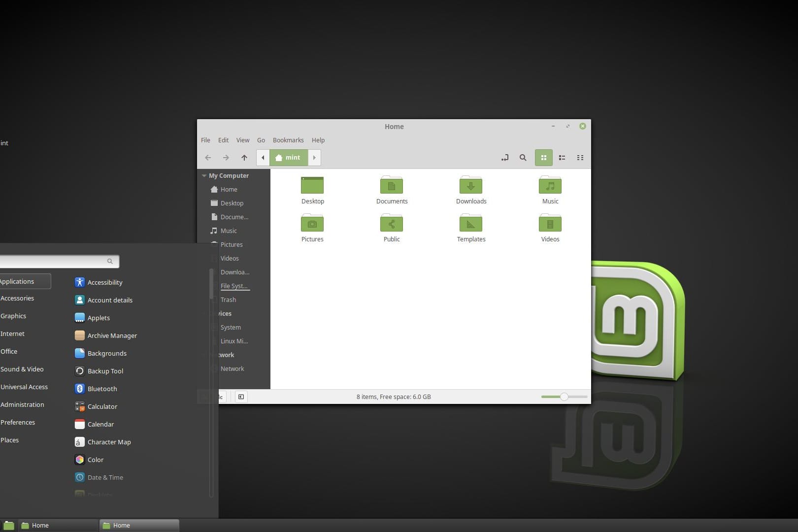Select the Sound & Video category

[22, 369]
